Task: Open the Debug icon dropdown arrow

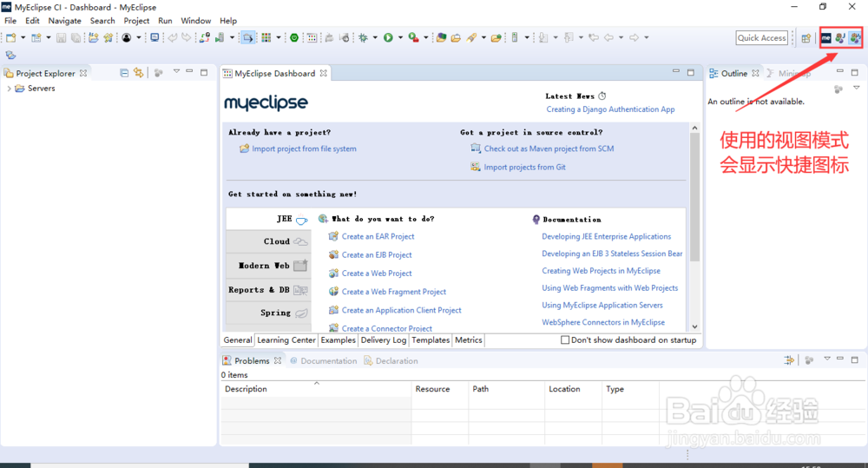Action: click(x=375, y=37)
